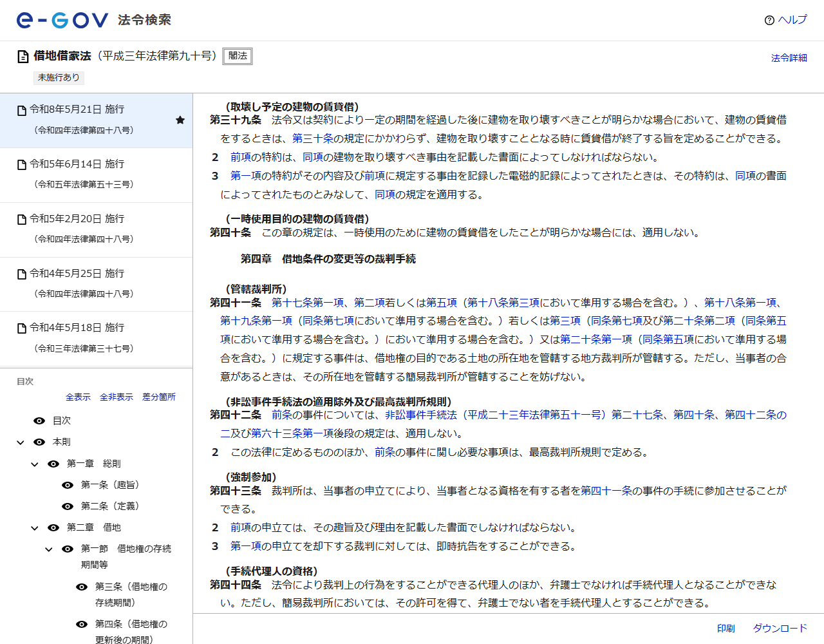This screenshot has width=824, height=644.
Task: Select the 令和4年5月25日 施行 version
Action: 97,285
